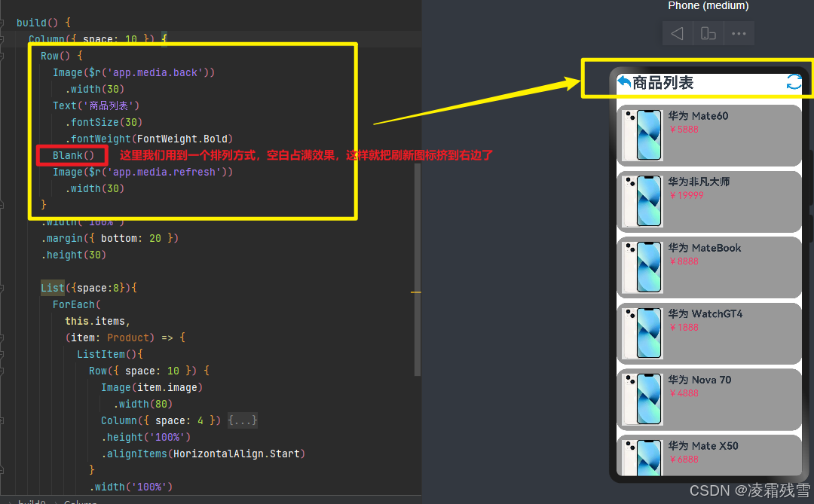This screenshot has height=504, width=814.
Task: Click .height('100%') code line
Action: tap(146, 437)
